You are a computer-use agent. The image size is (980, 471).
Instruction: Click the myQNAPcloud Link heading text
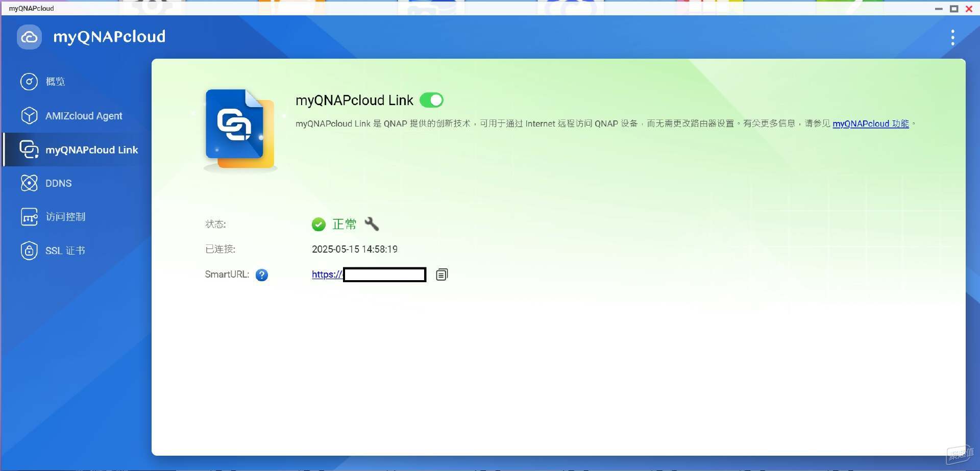pos(354,100)
